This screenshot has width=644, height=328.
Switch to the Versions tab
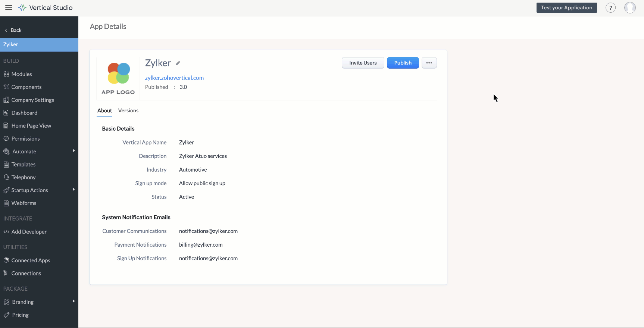point(128,110)
